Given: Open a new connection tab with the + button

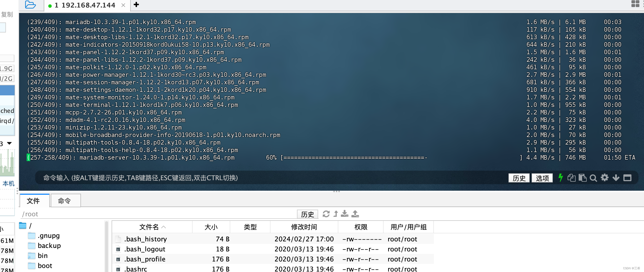Looking at the screenshot, I should coord(136,5).
